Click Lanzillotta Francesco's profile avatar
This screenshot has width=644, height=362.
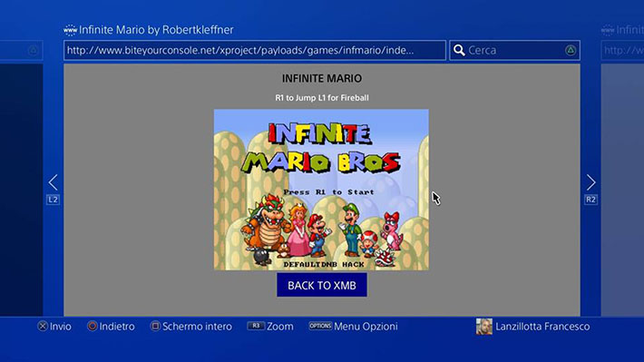click(483, 327)
